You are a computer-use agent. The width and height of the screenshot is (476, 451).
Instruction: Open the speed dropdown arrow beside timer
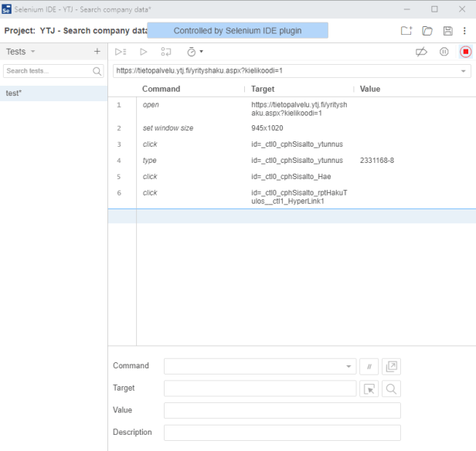click(x=201, y=52)
